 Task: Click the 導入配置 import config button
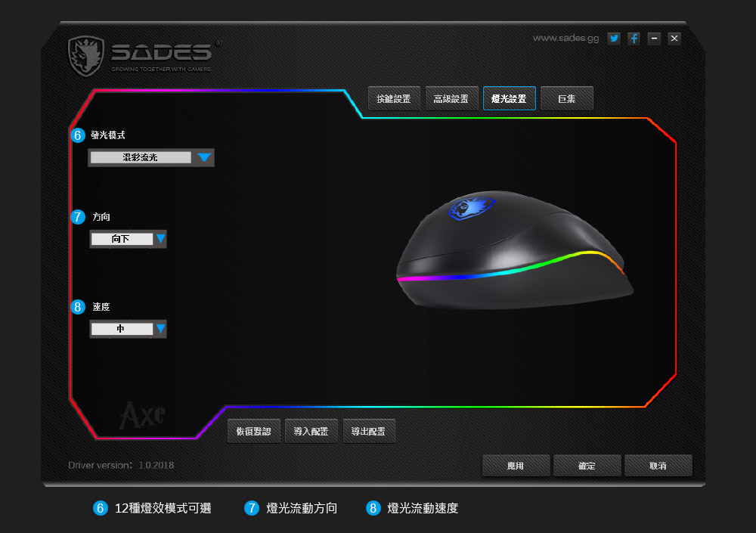pyautogui.click(x=311, y=431)
